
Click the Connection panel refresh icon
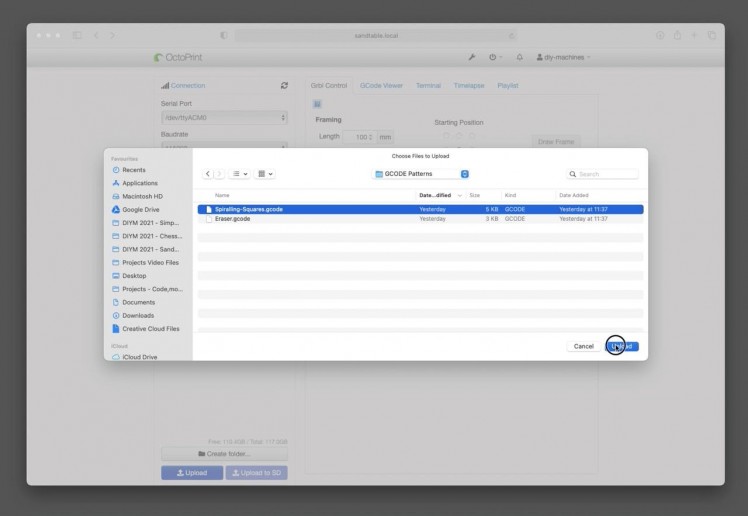(x=285, y=86)
